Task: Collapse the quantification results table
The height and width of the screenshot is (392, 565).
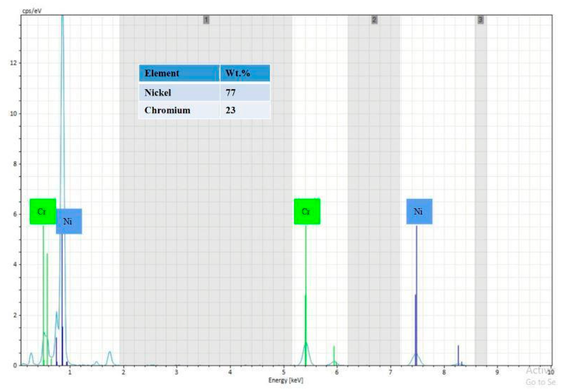Action: coord(204,73)
